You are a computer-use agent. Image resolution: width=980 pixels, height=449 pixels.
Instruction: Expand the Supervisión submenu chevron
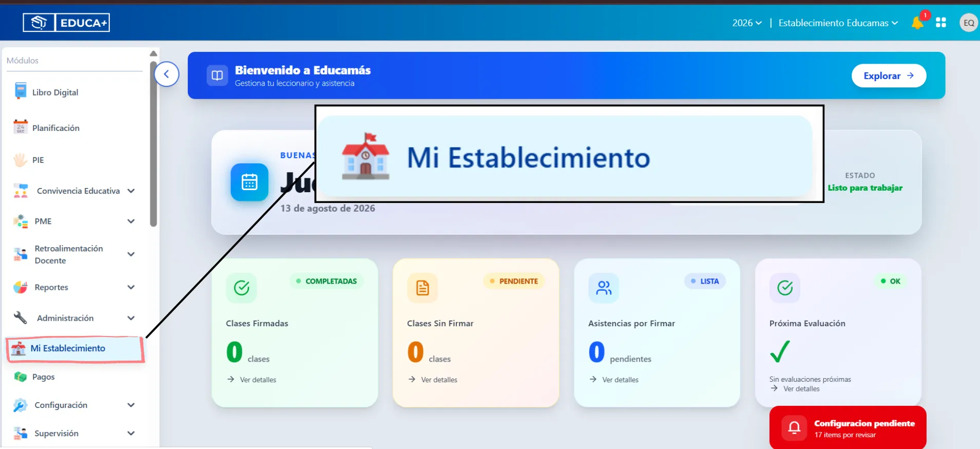point(131,433)
